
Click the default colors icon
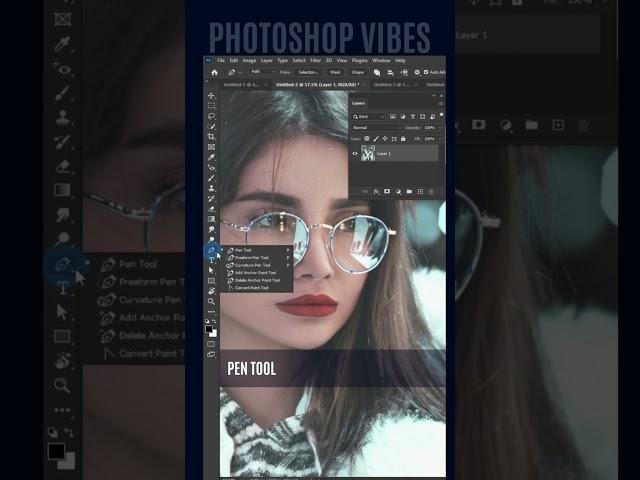(x=207, y=322)
